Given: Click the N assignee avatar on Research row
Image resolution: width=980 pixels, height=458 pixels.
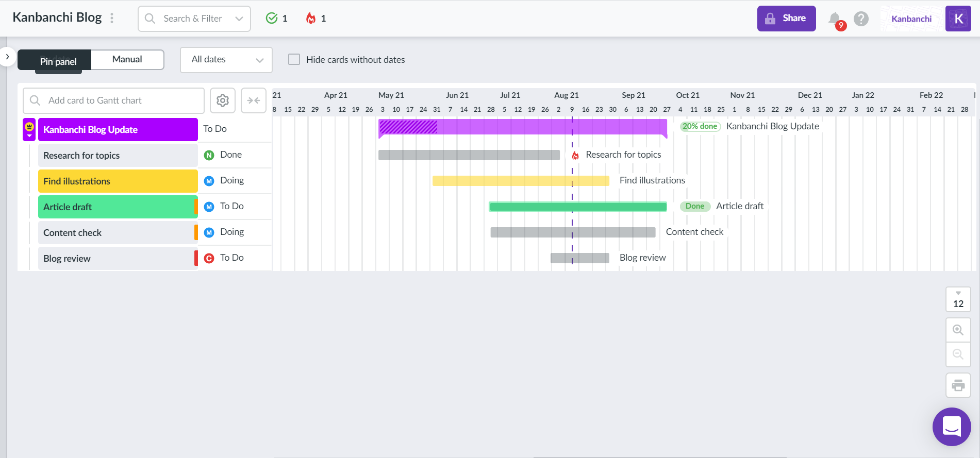Looking at the screenshot, I should 209,155.
